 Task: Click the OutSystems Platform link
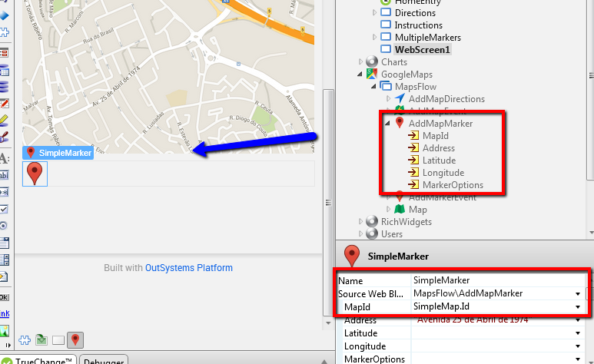[188, 268]
